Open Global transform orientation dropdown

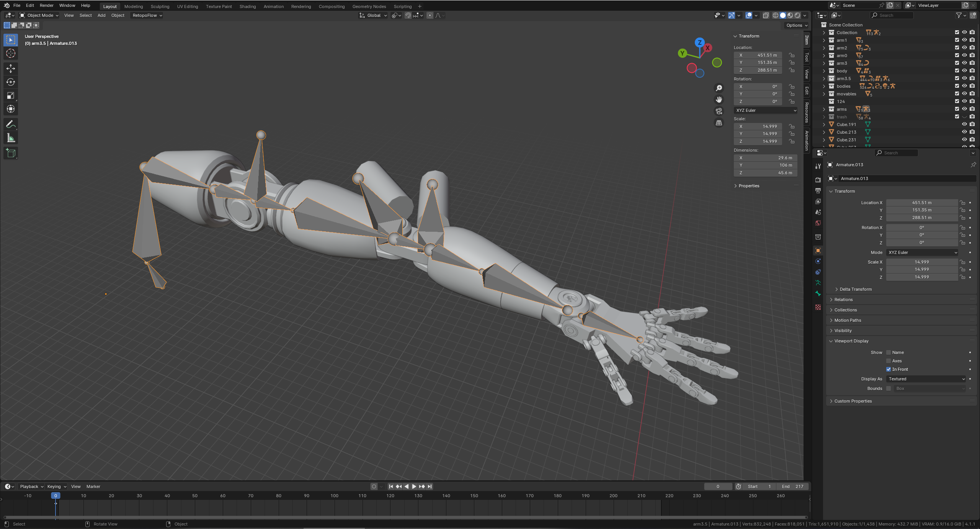click(373, 15)
